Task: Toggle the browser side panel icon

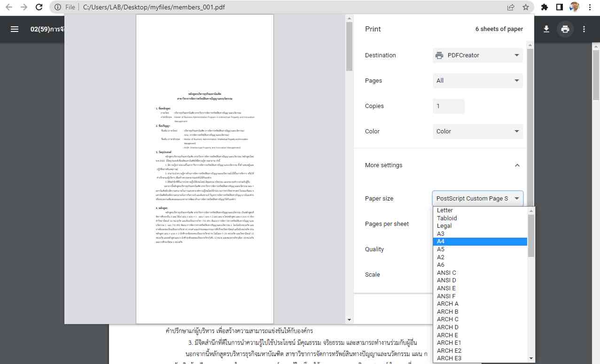Action: [x=559, y=7]
